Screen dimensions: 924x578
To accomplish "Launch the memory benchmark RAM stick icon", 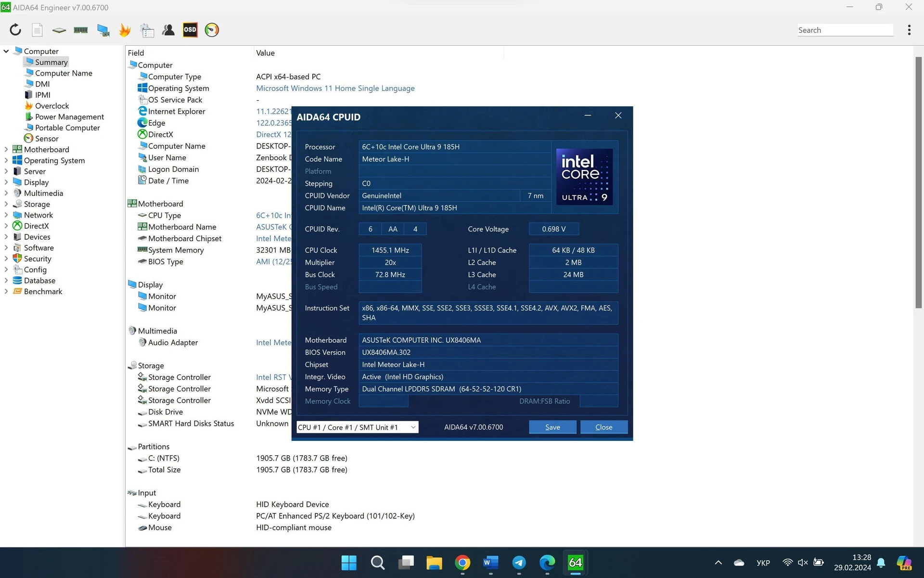I will click(80, 30).
